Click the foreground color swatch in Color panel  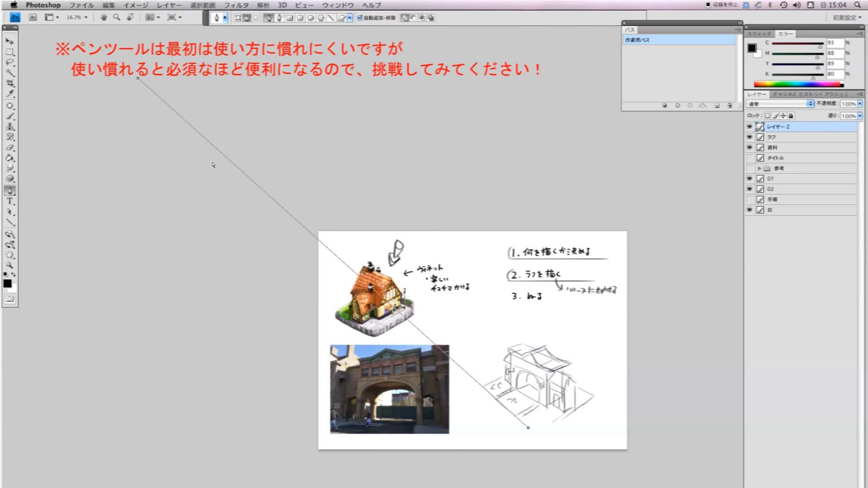(x=752, y=48)
